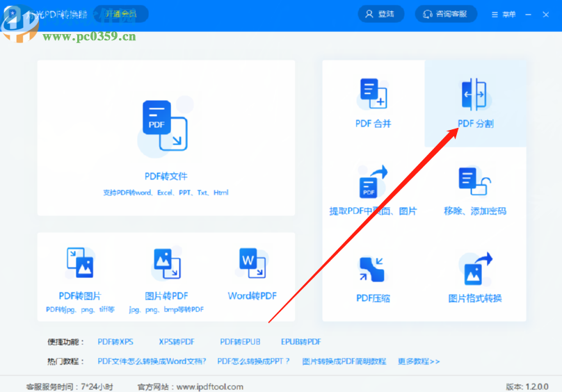Click the 开通会员 membership button

121,14
